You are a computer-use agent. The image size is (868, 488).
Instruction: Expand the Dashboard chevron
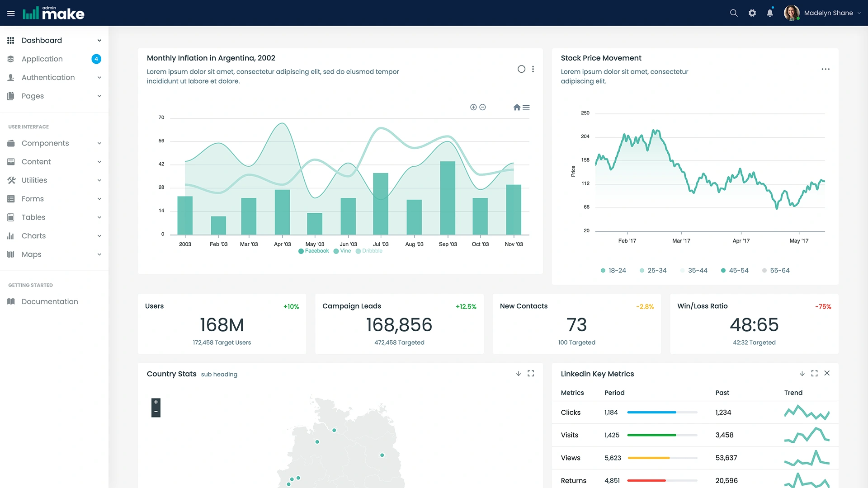coord(99,40)
